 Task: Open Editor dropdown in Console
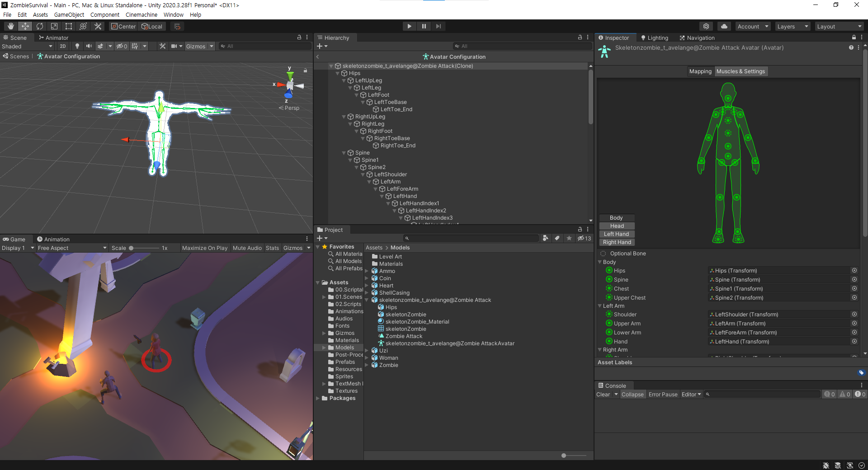coord(691,395)
